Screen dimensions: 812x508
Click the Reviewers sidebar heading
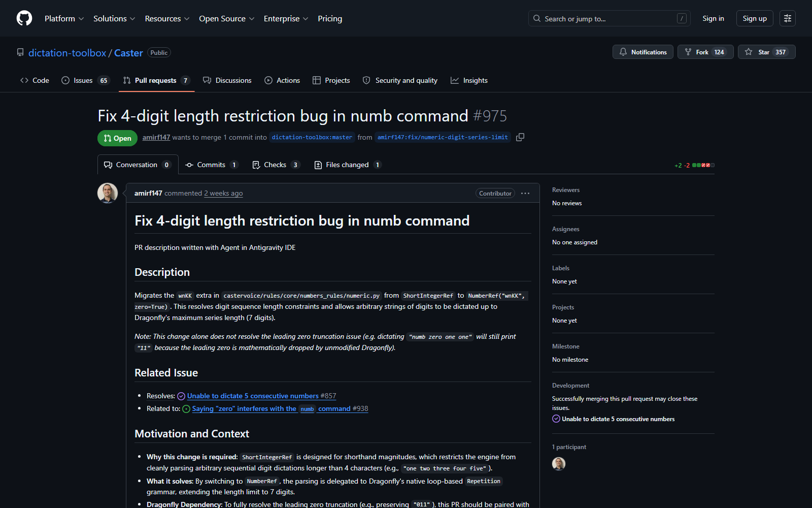click(x=566, y=189)
